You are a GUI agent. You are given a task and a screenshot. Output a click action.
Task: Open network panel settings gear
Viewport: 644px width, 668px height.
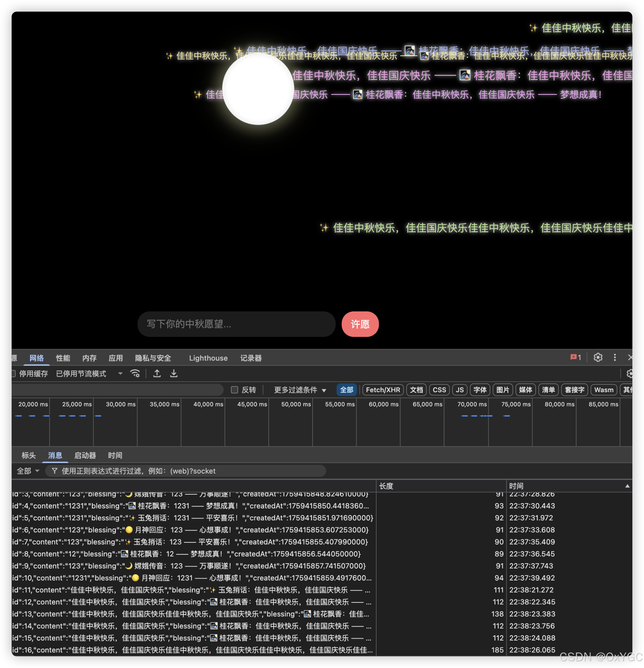[629, 373]
